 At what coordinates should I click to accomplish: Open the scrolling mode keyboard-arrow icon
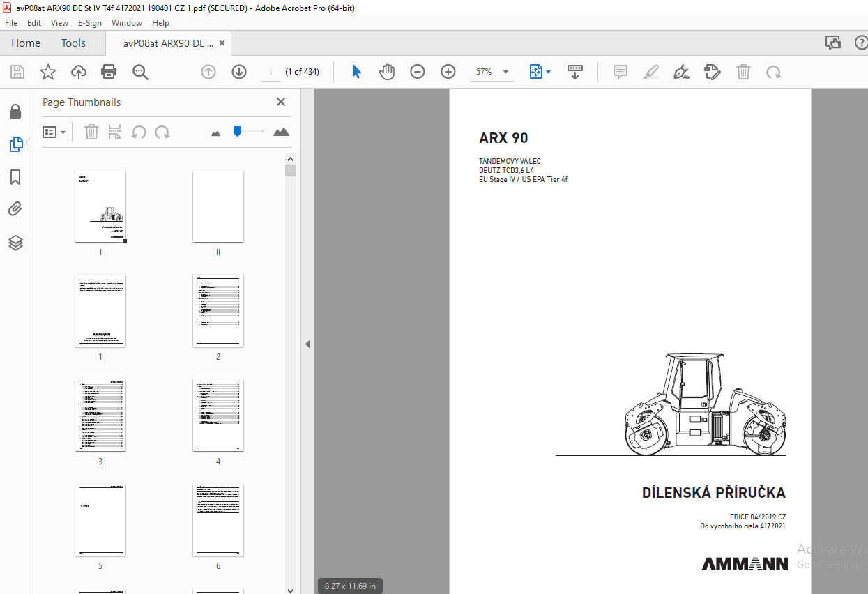pos(575,72)
